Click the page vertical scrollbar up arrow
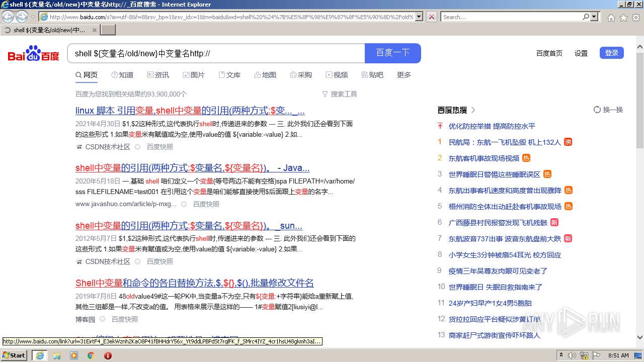The image size is (644, 362). click(x=640, y=47)
